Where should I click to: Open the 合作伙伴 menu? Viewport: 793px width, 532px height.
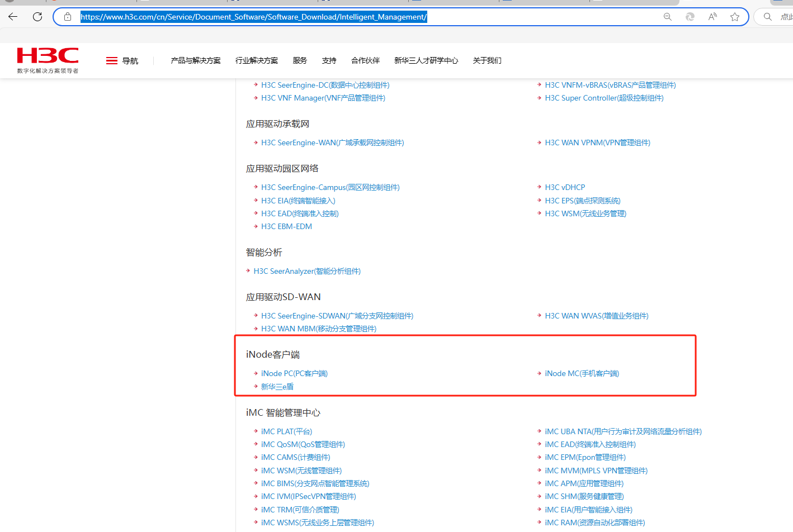(365, 60)
